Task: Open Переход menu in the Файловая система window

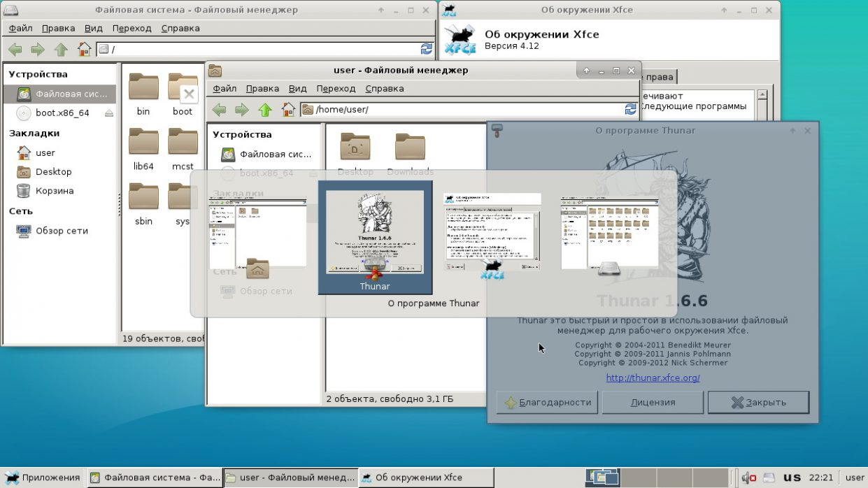Action: pyautogui.click(x=131, y=29)
